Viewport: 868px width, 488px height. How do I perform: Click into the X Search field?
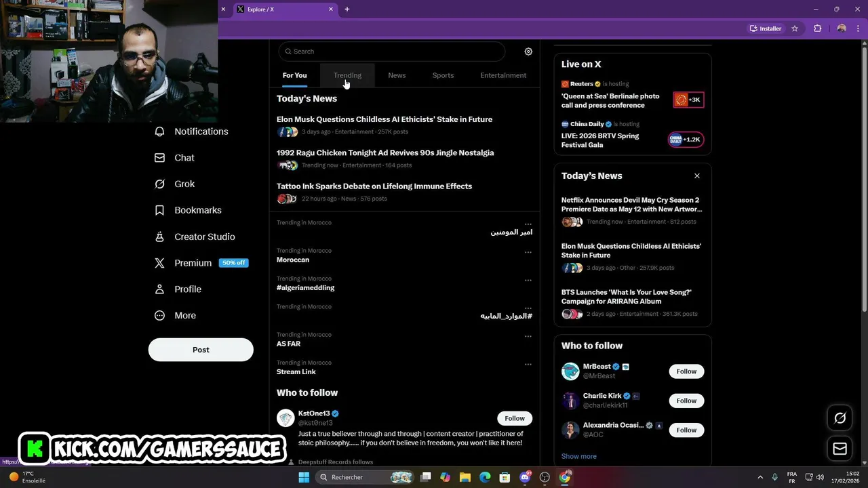pos(392,52)
